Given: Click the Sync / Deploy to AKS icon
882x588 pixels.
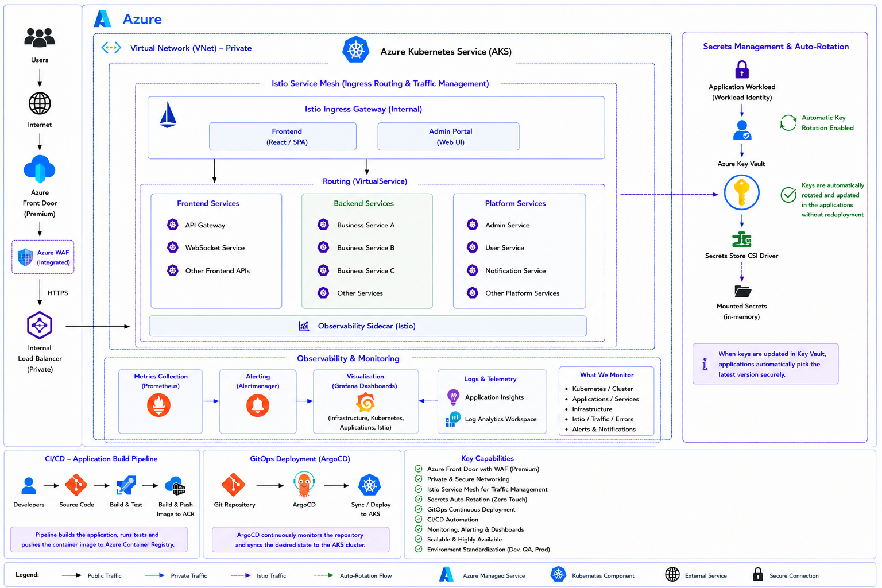Looking at the screenshot, I should [x=370, y=485].
